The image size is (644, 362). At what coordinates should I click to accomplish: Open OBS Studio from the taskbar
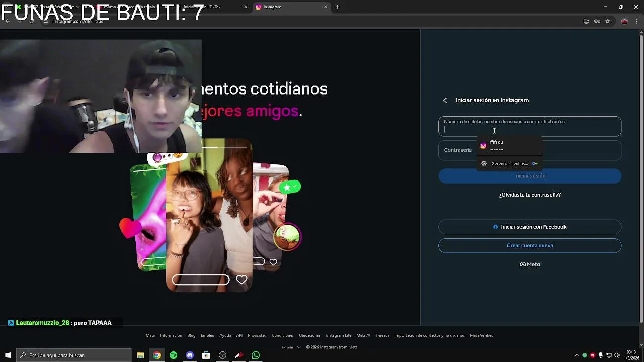(x=223, y=355)
